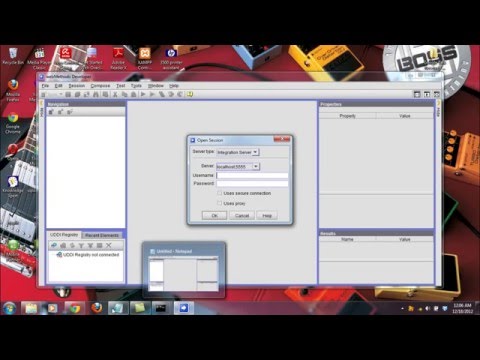Image resolution: width=480 pixels, height=360 pixels.
Task: Click the UDDI Registry connect icon
Action: [x=54, y=245]
